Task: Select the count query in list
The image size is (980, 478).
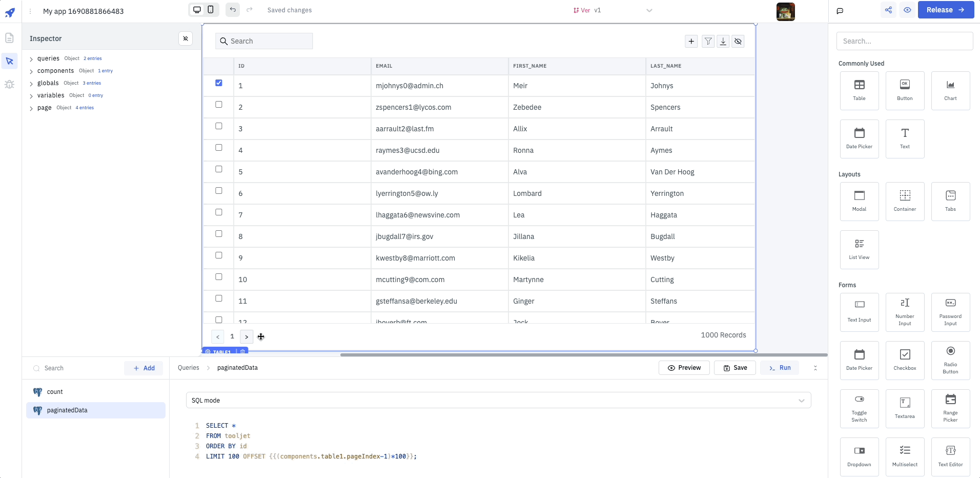Action: [55, 392]
